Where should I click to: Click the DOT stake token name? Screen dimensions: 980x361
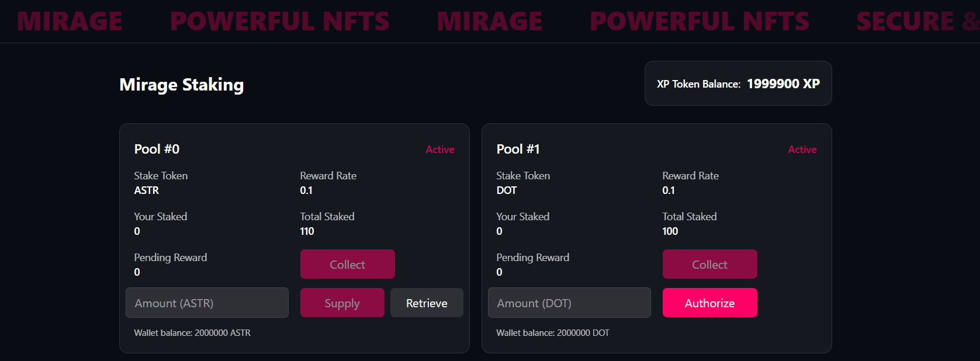(x=506, y=190)
